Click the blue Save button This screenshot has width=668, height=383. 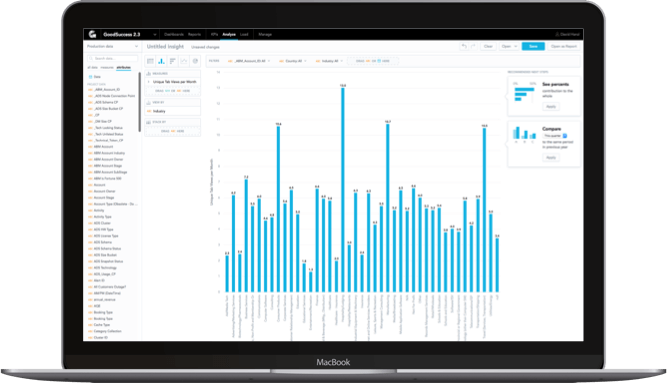click(533, 46)
